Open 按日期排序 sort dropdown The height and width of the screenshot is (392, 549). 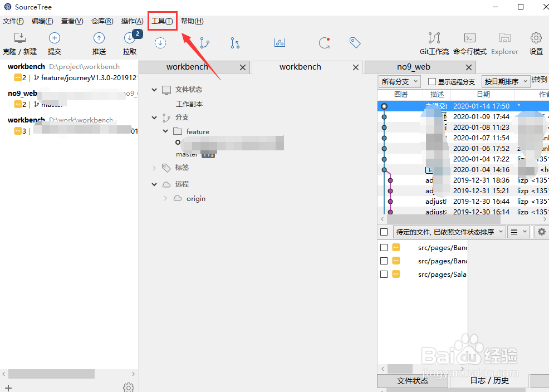pos(506,81)
